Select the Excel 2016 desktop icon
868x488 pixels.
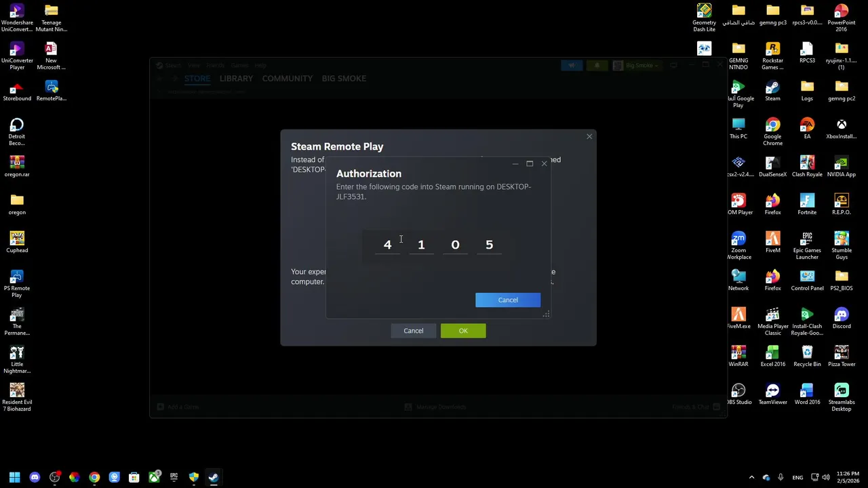pyautogui.click(x=772, y=357)
